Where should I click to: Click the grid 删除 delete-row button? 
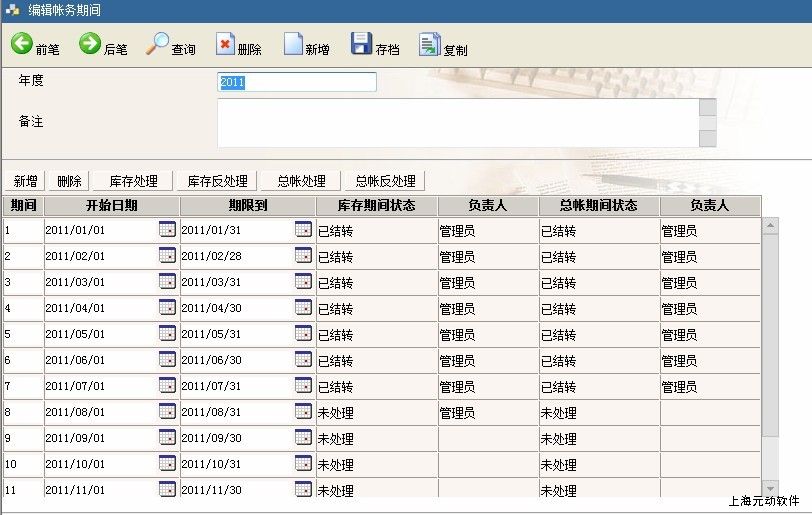click(x=69, y=181)
